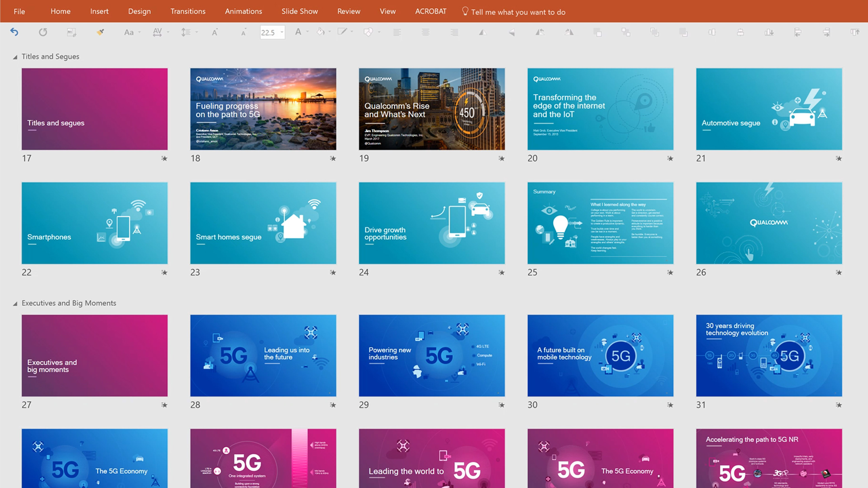Image resolution: width=868 pixels, height=488 pixels.
Task: Open the Slide Show tab
Action: click(x=300, y=11)
